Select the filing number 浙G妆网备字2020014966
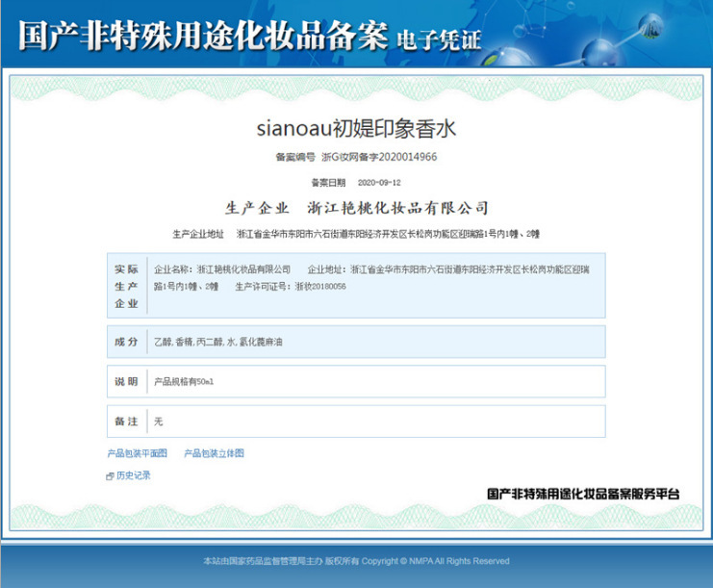The height and width of the screenshot is (588, 713). click(x=379, y=157)
